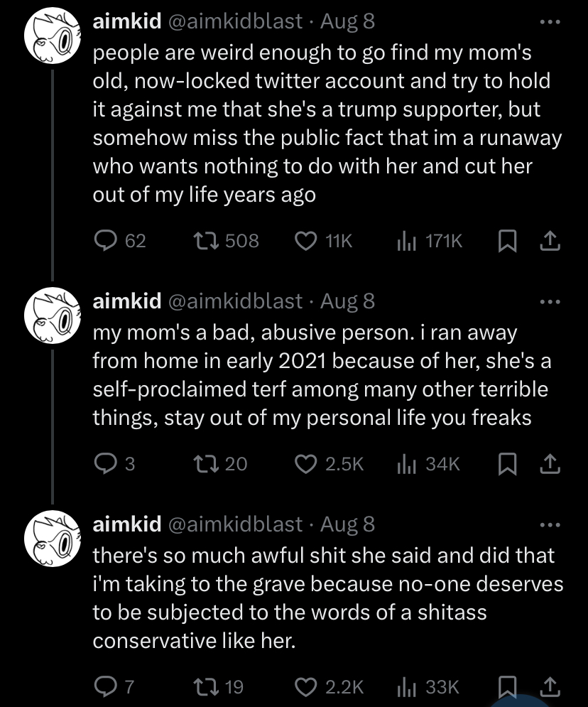Open the aimkid display name on third tweet
The height and width of the screenshot is (707, 588).
coord(127,524)
